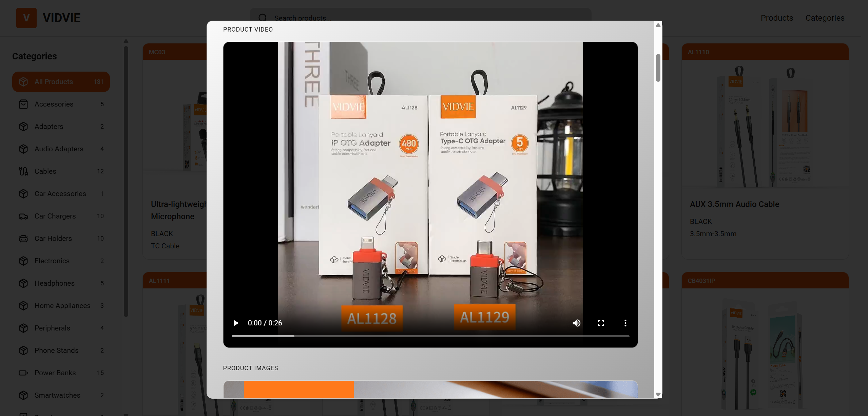This screenshot has width=868, height=416.
Task: Click the Peripherals category icon
Action: tap(23, 328)
